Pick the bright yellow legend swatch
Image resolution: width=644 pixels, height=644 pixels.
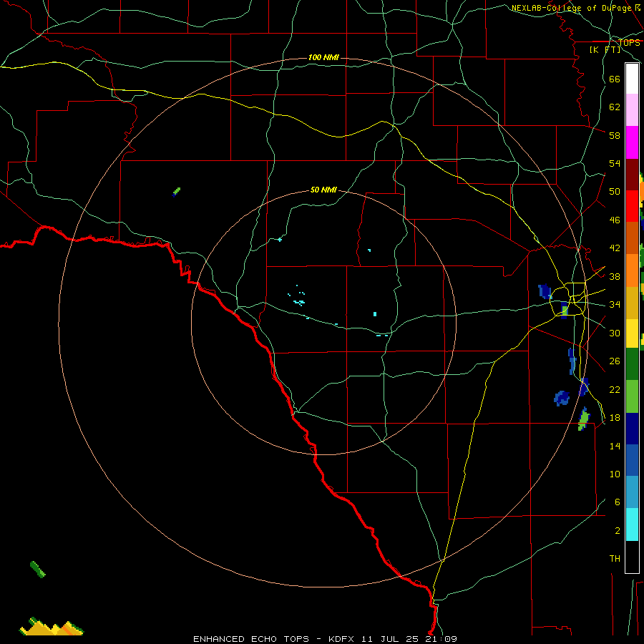click(x=632, y=333)
